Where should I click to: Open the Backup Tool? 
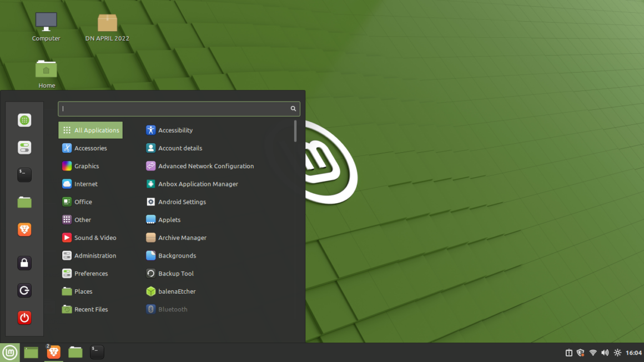point(175,273)
